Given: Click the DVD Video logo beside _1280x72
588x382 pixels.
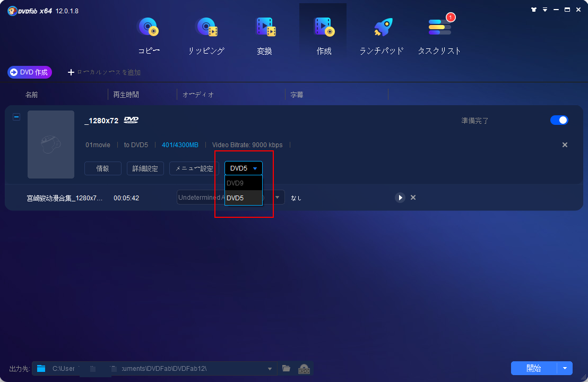Looking at the screenshot, I should 131,120.
